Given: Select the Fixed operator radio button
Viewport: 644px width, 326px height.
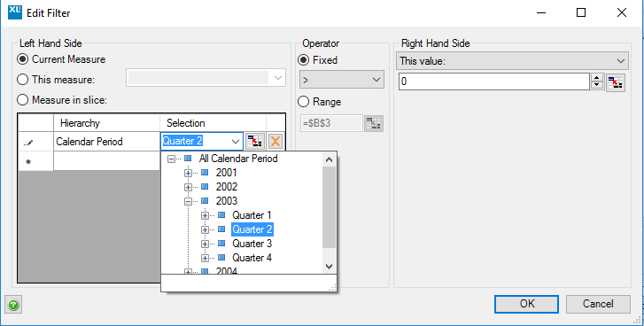Looking at the screenshot, I should click(303, 60).
